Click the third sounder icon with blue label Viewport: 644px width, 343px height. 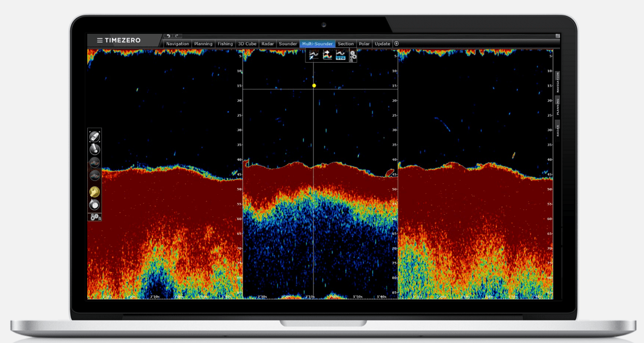tap(340, 55)
